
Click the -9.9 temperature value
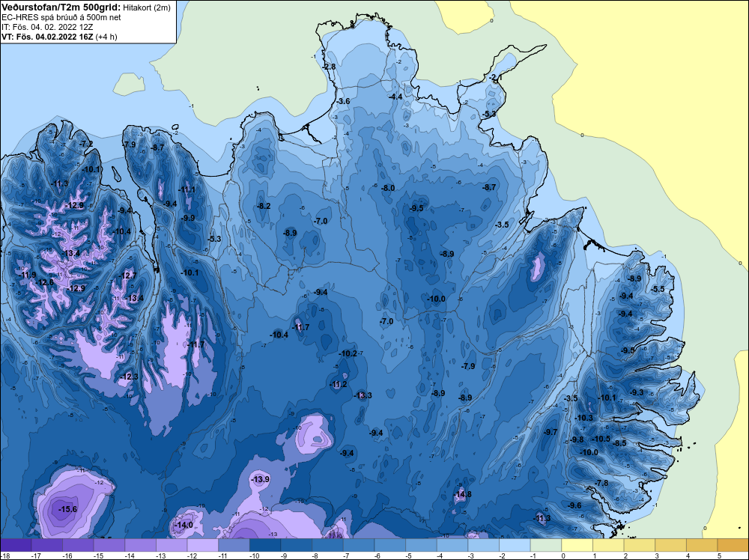click(188, 218)
